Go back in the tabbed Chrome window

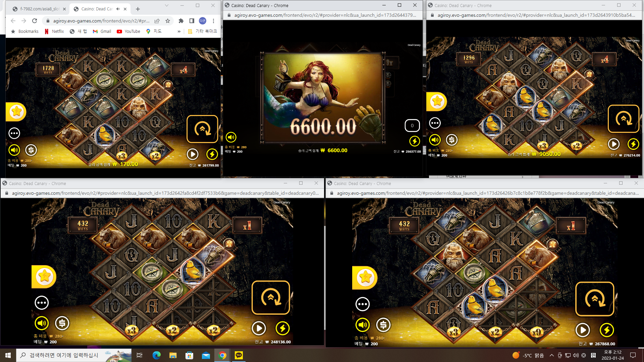tap(13, 21)
